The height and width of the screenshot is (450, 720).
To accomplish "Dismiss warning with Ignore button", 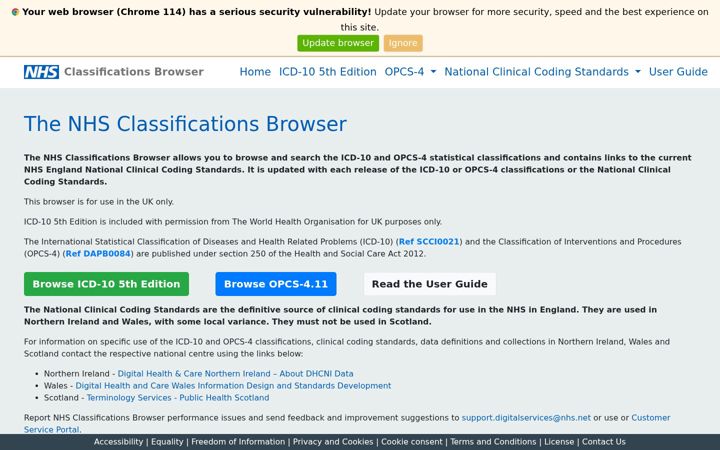I will pos(403,43).
